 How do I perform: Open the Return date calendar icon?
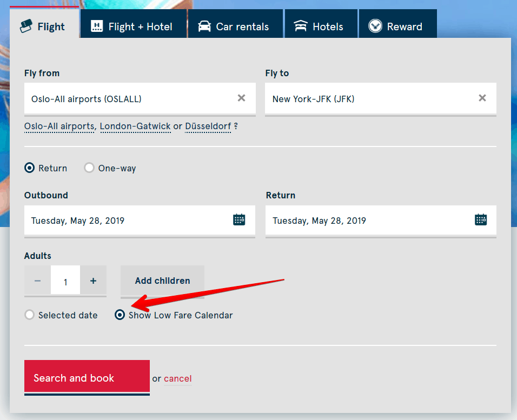tap(480, 219)
